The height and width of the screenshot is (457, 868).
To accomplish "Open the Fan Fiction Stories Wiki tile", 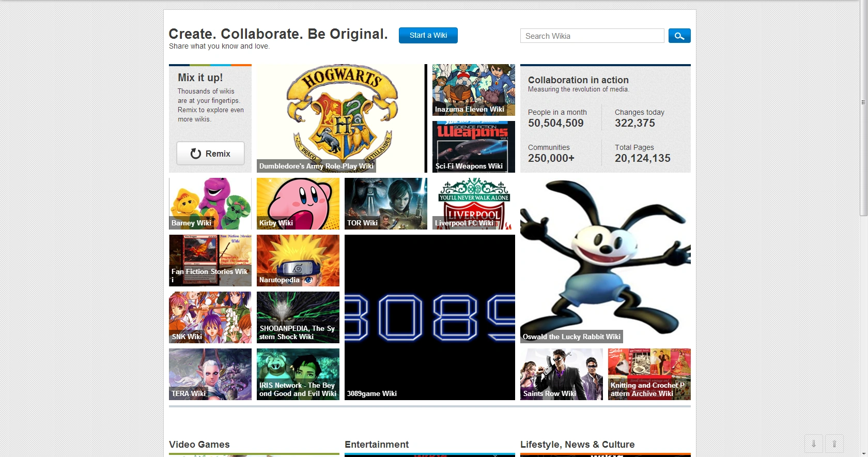I will pos(210,261).
